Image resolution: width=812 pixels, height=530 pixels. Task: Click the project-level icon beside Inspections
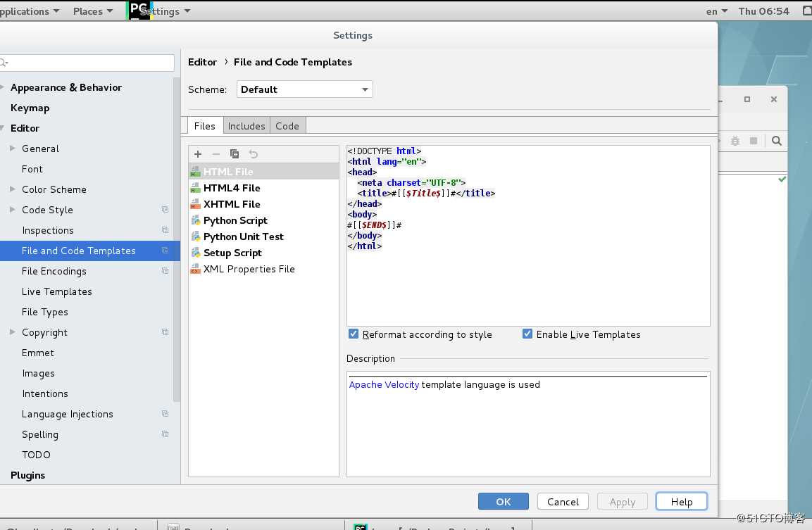165,229
